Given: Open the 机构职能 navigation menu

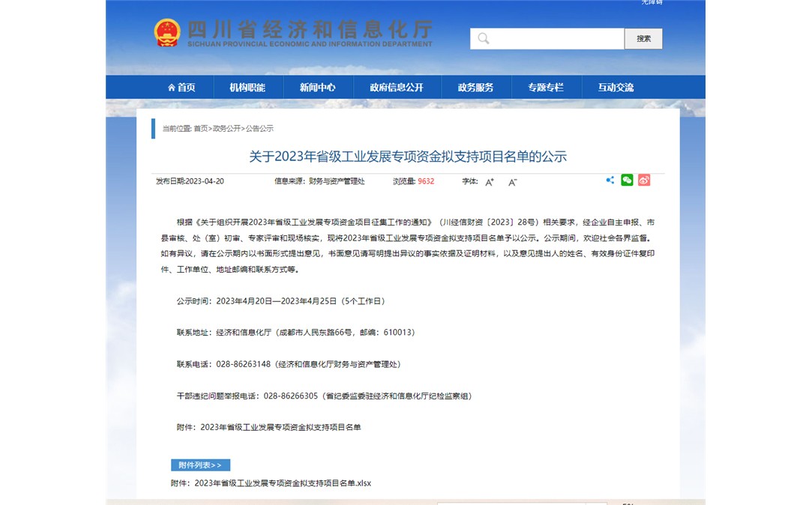Looking at the screenshot, I should (247, 88).
